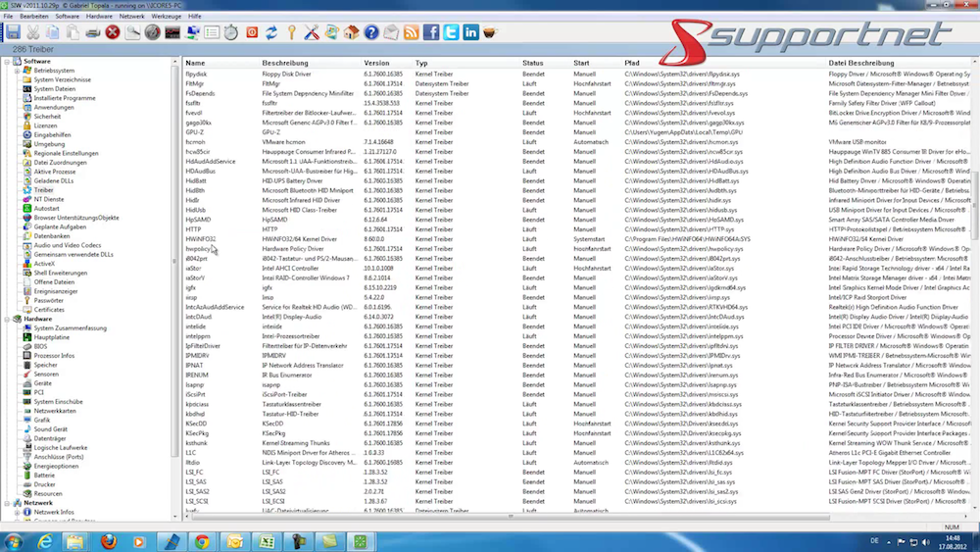The height and width of the screenshot is (552, 980).
Task: Click the Windows update shield toolbar icon
Action: click(331, 32)
